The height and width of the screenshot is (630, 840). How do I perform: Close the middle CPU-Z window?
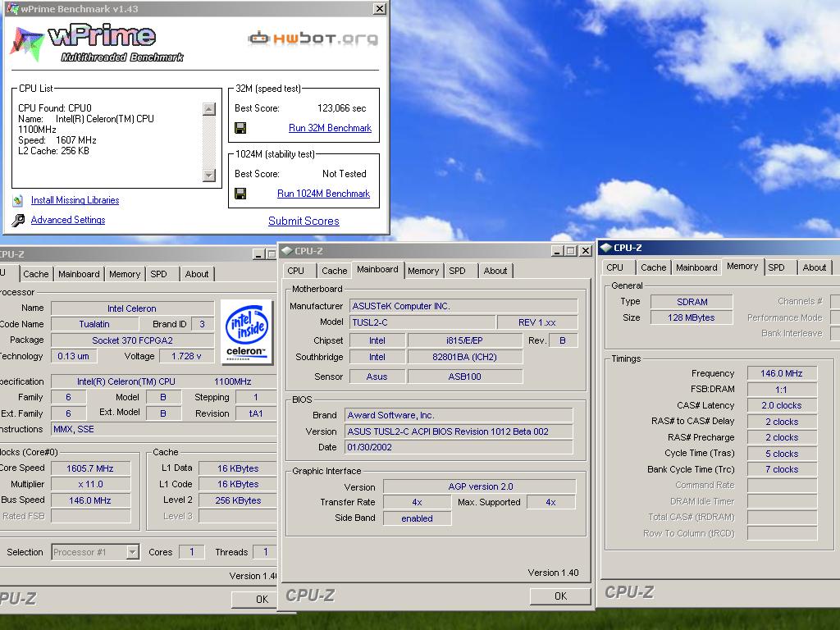(x=586, y=251)
